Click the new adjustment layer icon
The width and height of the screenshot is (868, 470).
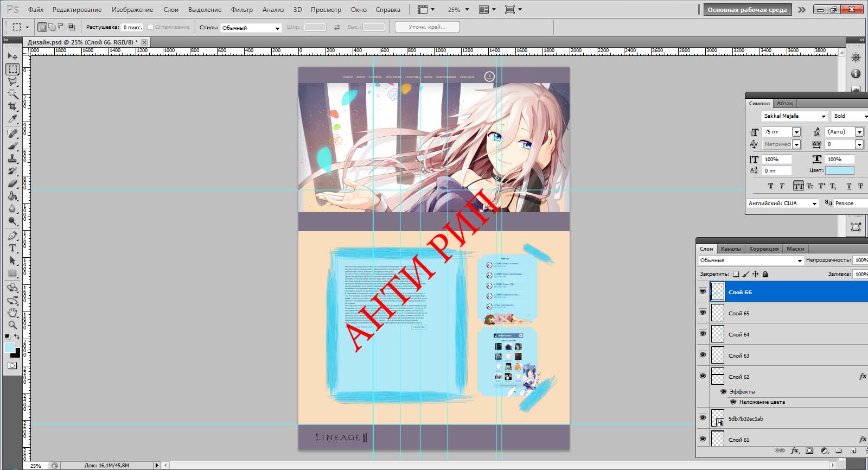[x=824, y=450]
